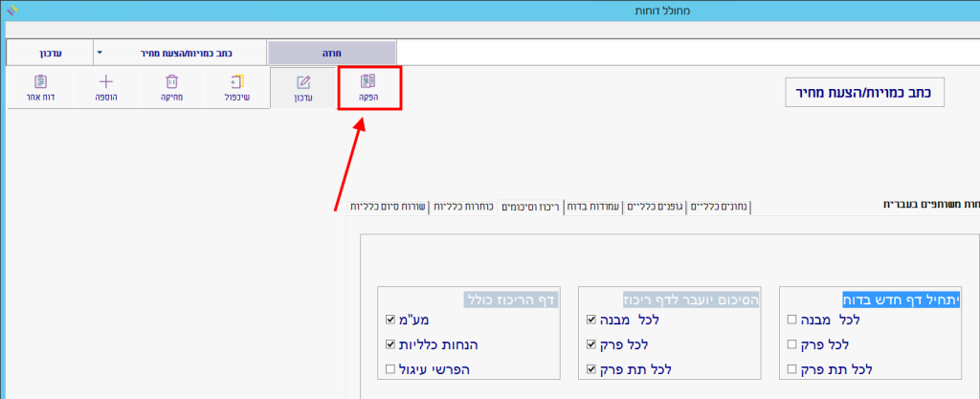Image resolution: width=980 pixels, height=399 pixels.
Task: Uncheck לכל תת פרק under הסיכום יועבר לדף ריכוז
Action: (x=590, y=367)
